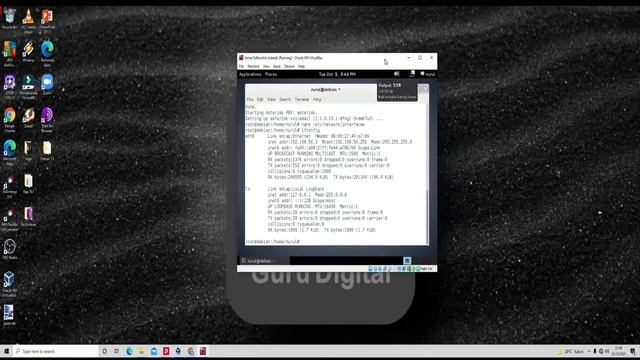Show hidden system tray icons
The height and width of the screenshot is (360, 640).
pos(589,351)
